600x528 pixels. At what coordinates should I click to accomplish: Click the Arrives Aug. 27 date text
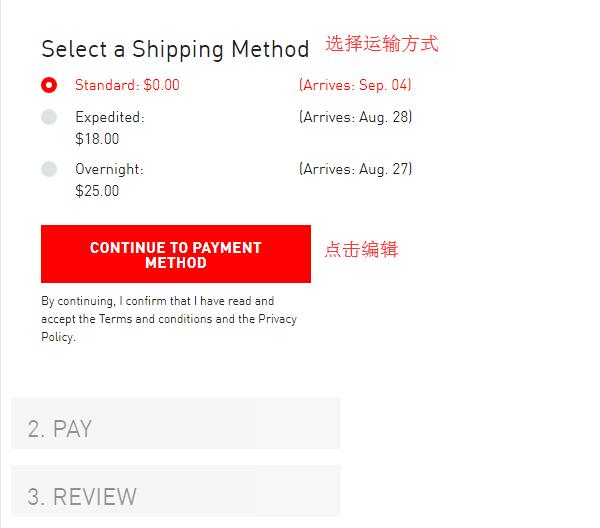click(355, 169)
